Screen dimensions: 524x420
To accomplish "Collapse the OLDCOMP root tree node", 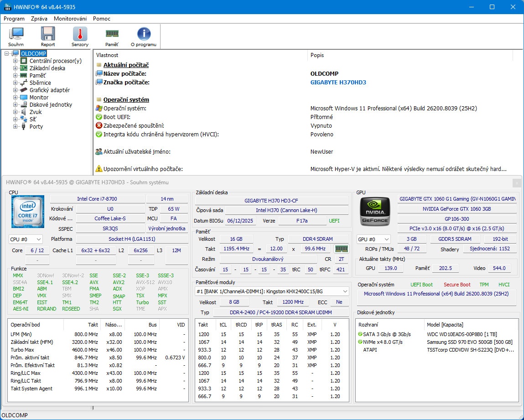I will click(x=7, y=54).
